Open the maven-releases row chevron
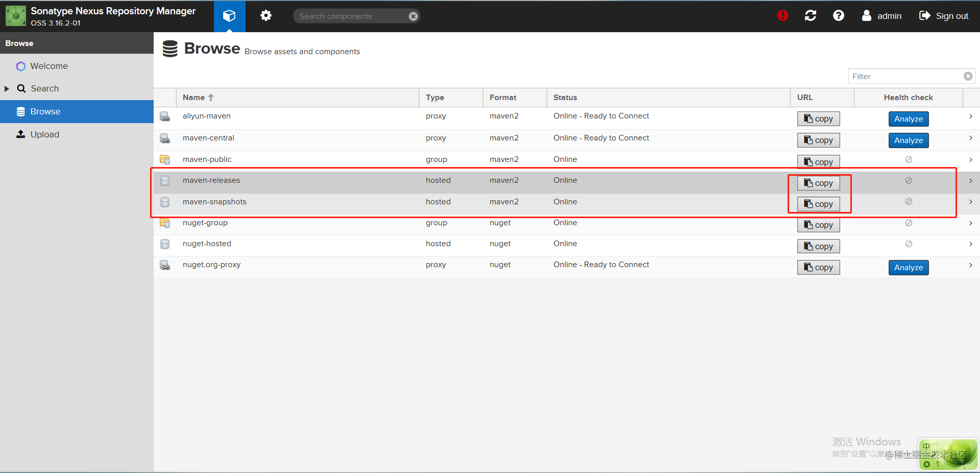 (x=970, y=180)
